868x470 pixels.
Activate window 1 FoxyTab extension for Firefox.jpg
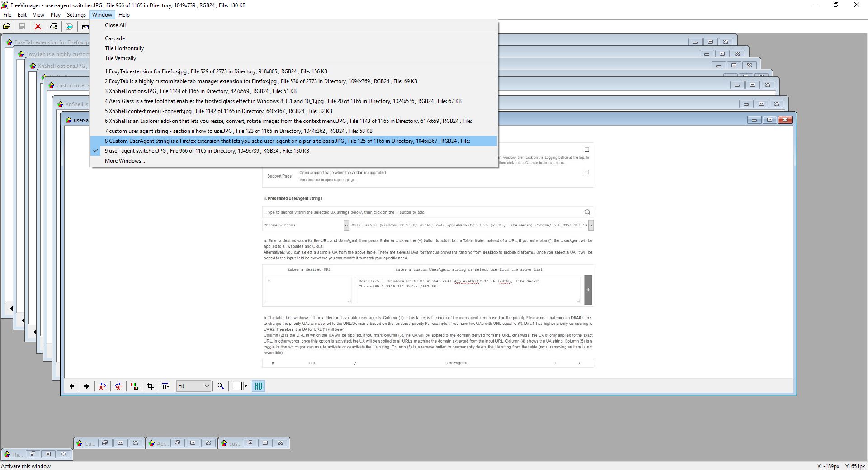[293, 71]
